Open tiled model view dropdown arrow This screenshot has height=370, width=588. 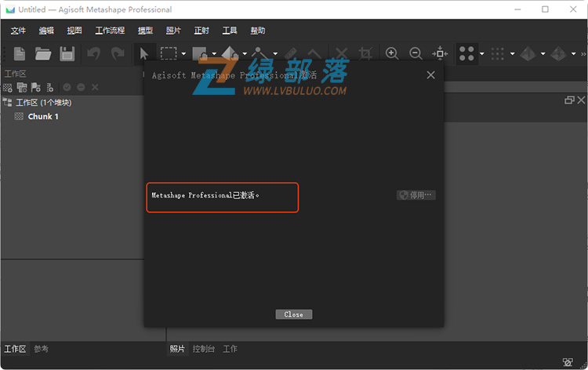(x=573, y=53)
